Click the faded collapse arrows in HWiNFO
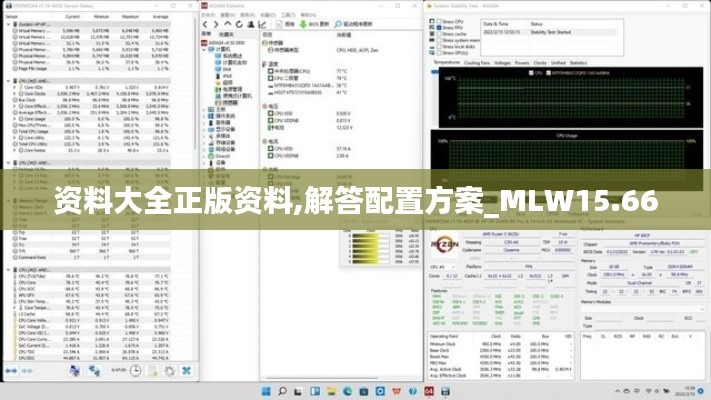Screen dimensions: 711x400 point(27,371)
